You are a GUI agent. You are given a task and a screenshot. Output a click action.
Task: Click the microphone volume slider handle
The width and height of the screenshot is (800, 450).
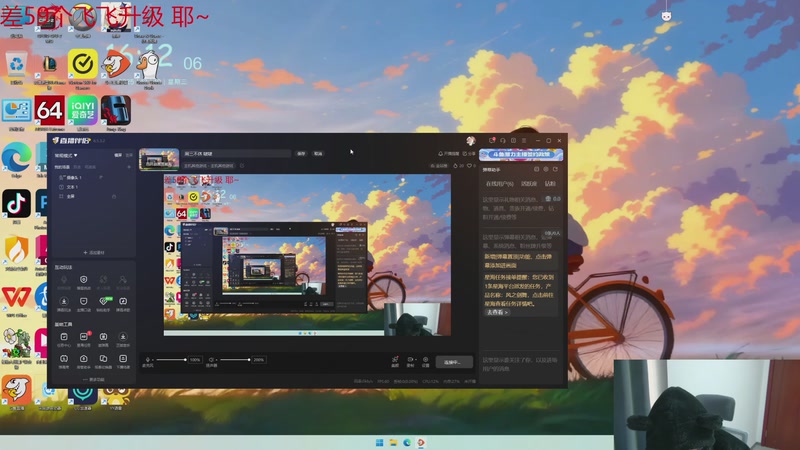click(185, 360)
